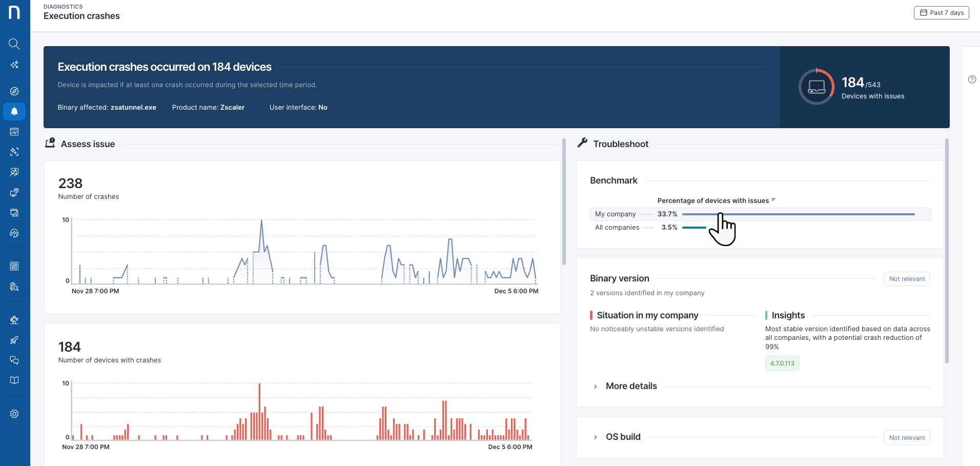The width and height of the screenshot is (980, 466).
Task: Open the search magnifier in sidebar
Action: pos(14,44)
